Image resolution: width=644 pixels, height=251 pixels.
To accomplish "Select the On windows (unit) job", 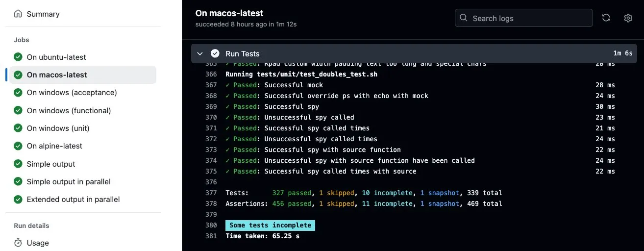I will 83,128.
